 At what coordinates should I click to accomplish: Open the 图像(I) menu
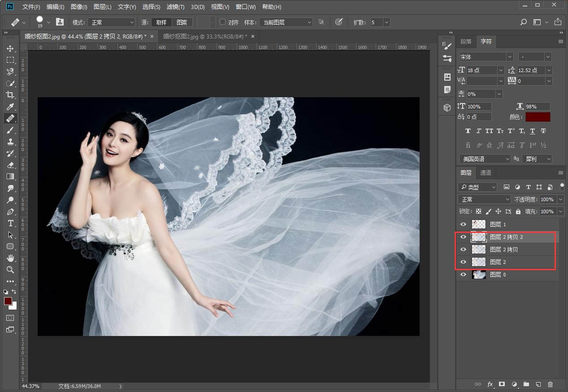79,7
